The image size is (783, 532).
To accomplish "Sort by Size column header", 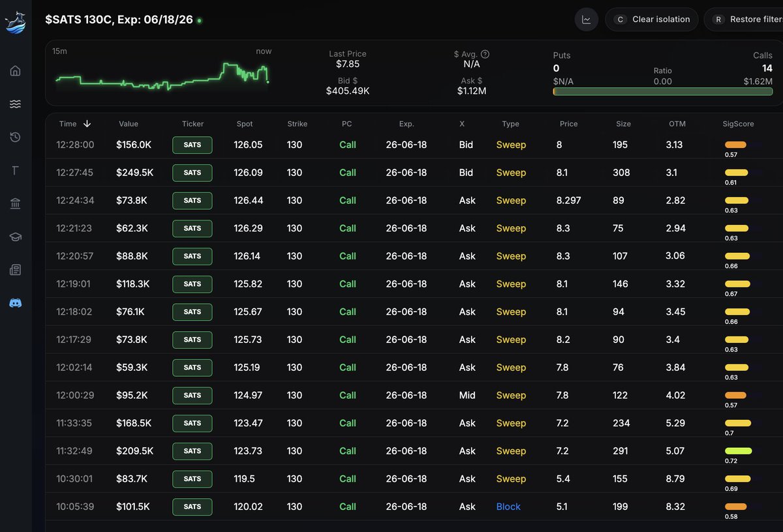I will click(x=623, y=124).
